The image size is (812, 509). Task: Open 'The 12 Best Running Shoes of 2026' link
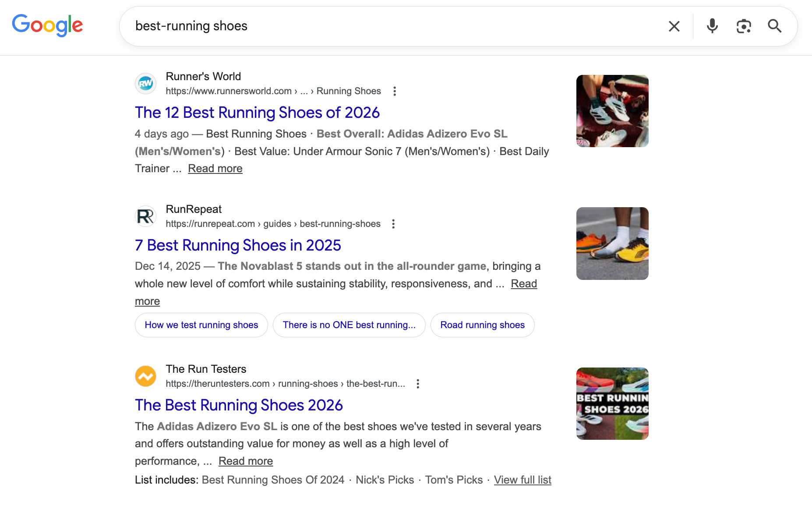pos(257,113)
